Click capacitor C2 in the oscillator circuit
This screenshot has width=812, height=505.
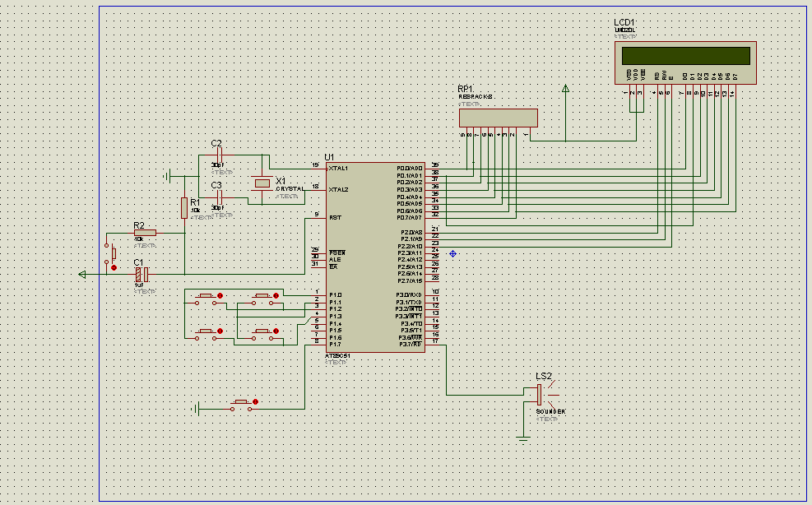[219, 155]
